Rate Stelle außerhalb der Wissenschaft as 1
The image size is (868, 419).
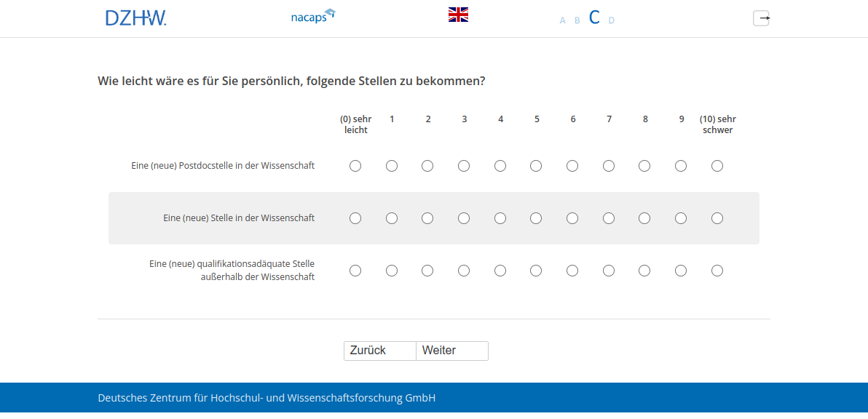tap(392, 271)
